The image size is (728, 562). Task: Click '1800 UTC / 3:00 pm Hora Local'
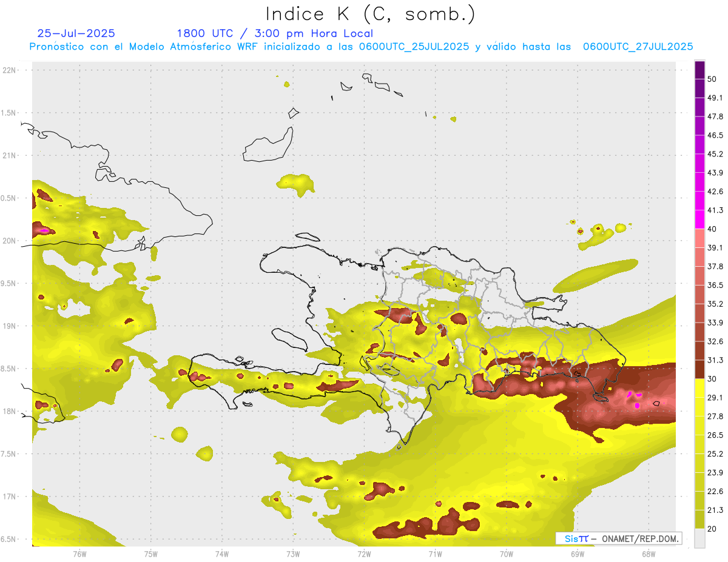275,33
